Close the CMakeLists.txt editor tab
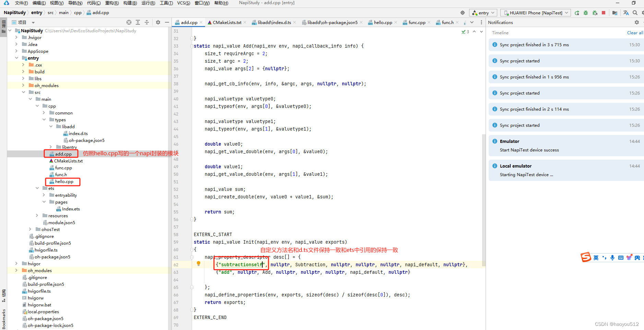 pyautogui.click(x=245, y=22)
